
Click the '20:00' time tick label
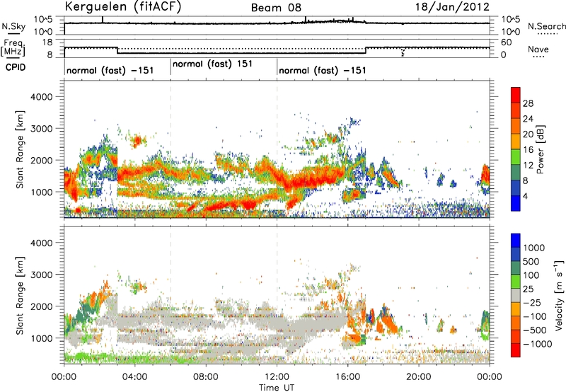[419, 376]
